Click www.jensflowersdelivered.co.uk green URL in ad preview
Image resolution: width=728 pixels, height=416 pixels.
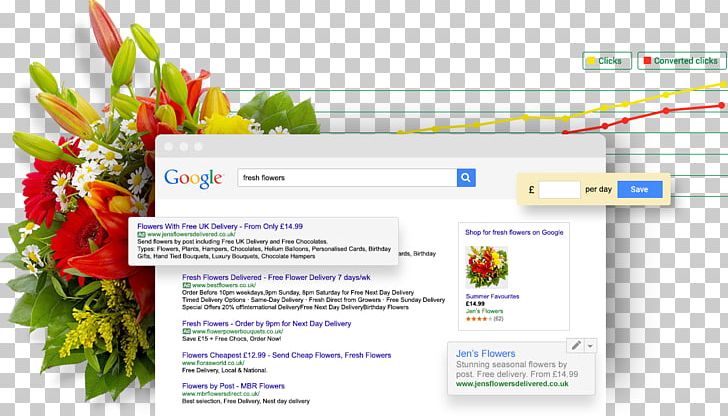point(512,384)
